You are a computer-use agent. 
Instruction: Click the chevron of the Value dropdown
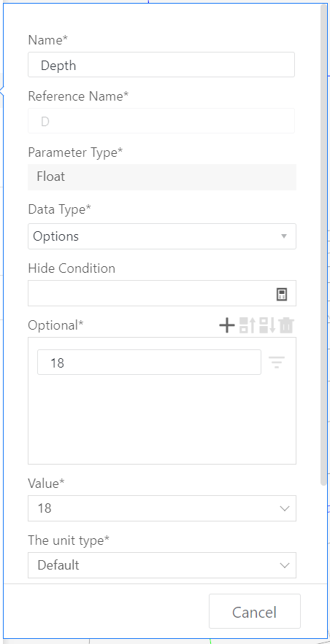[x=285, y=508]
